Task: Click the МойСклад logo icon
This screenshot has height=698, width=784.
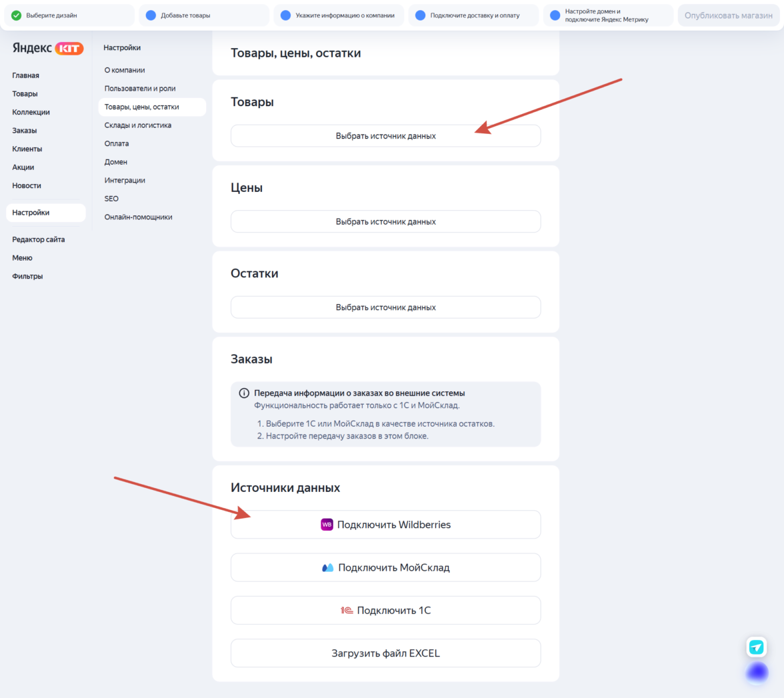Action: (327, 567)
